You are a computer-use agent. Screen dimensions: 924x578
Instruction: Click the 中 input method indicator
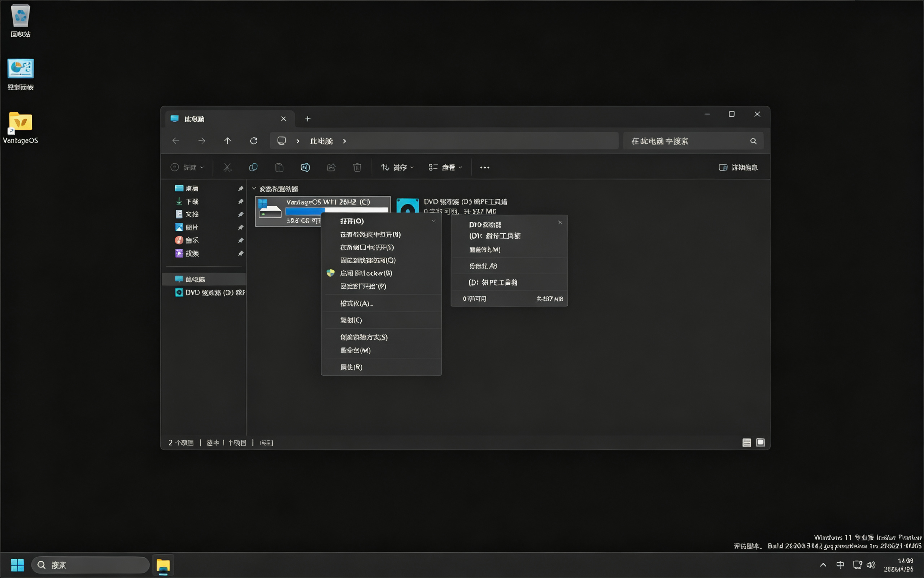840,565
